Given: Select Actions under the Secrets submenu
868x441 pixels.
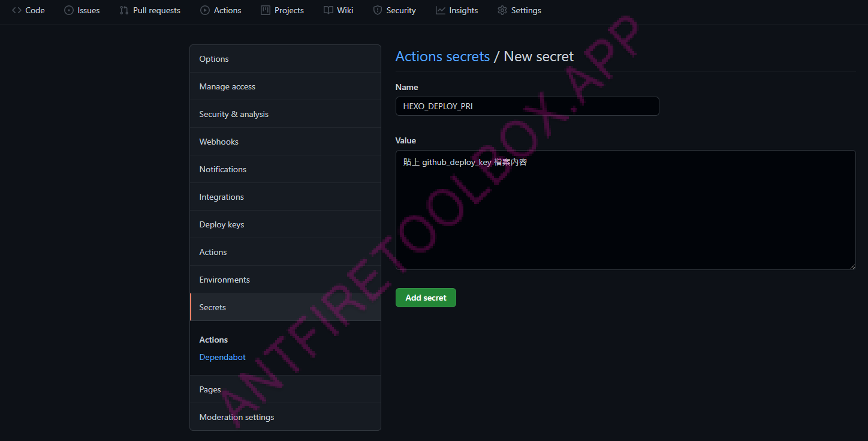Looking at the screenshot, I should coord(213,340).
